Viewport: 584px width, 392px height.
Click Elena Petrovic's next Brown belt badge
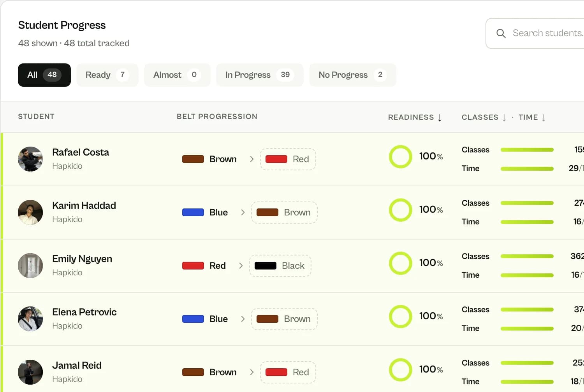[x=284, y=319]
